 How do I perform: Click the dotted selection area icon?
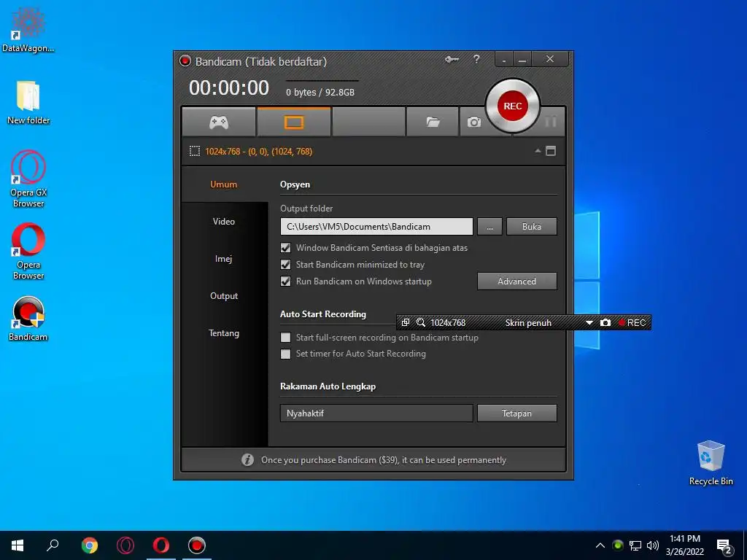pos(194,152)
